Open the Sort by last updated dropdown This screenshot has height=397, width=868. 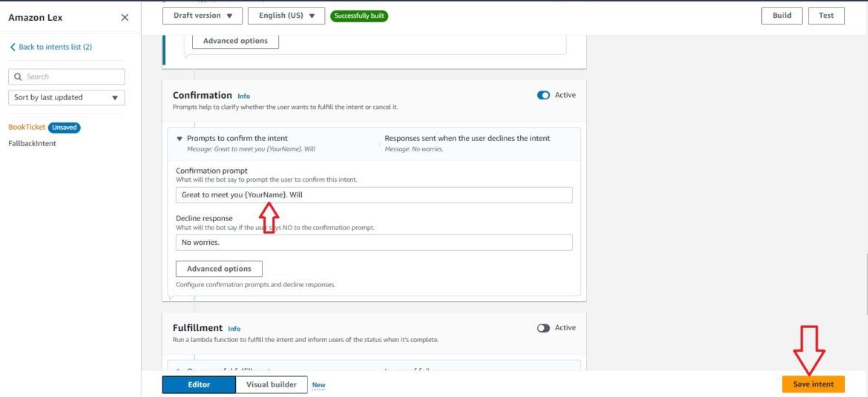(x=66, y=97)
